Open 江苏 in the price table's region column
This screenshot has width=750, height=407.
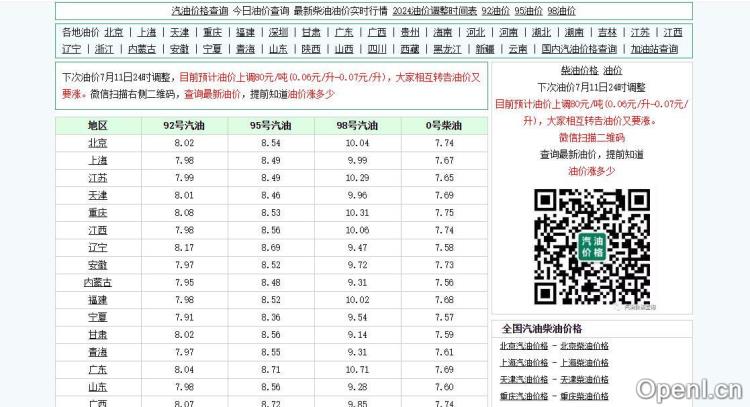coord(98,178)
